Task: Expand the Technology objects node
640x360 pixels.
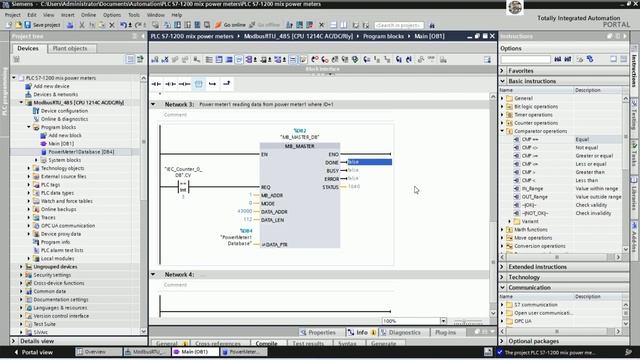Action: [x=29, y=168]
